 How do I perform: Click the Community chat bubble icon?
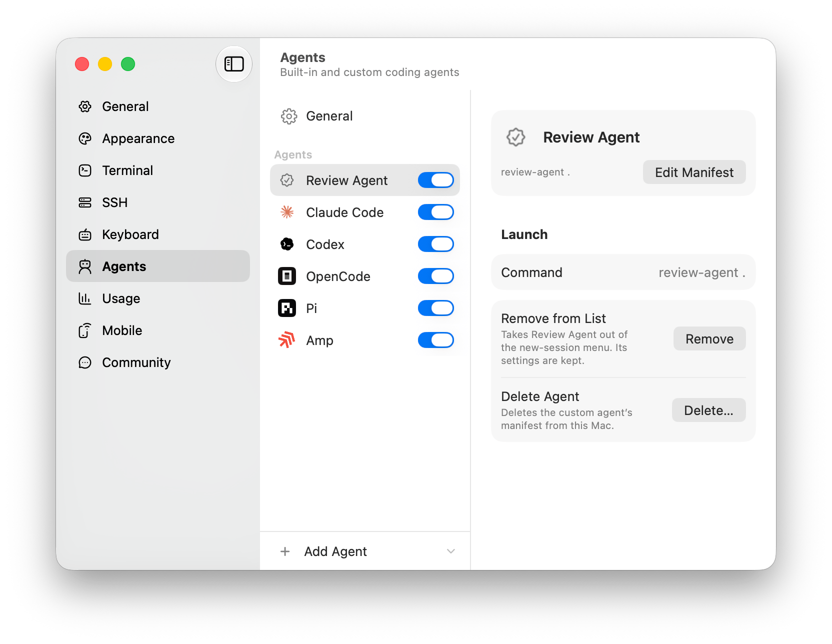(85, 362)
